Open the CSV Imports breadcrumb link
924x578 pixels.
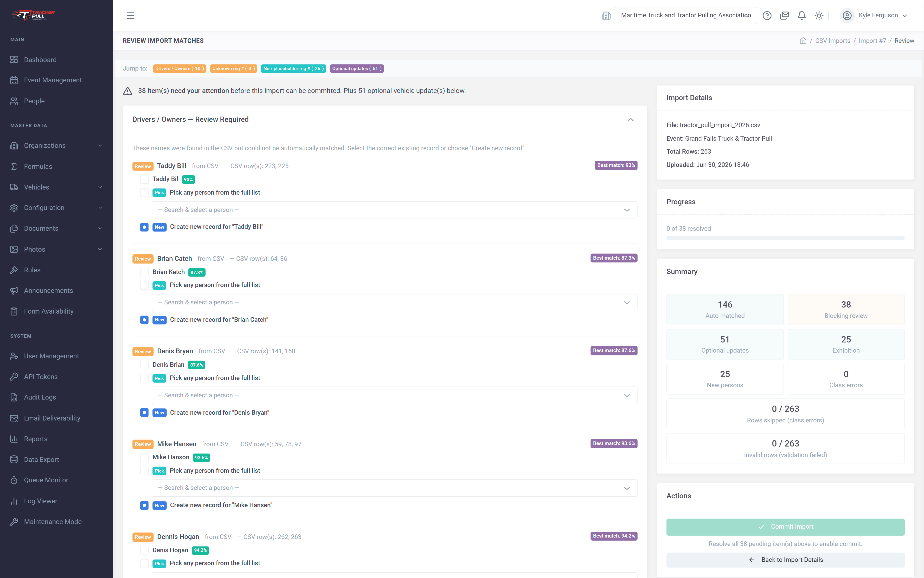click(832, 41)
